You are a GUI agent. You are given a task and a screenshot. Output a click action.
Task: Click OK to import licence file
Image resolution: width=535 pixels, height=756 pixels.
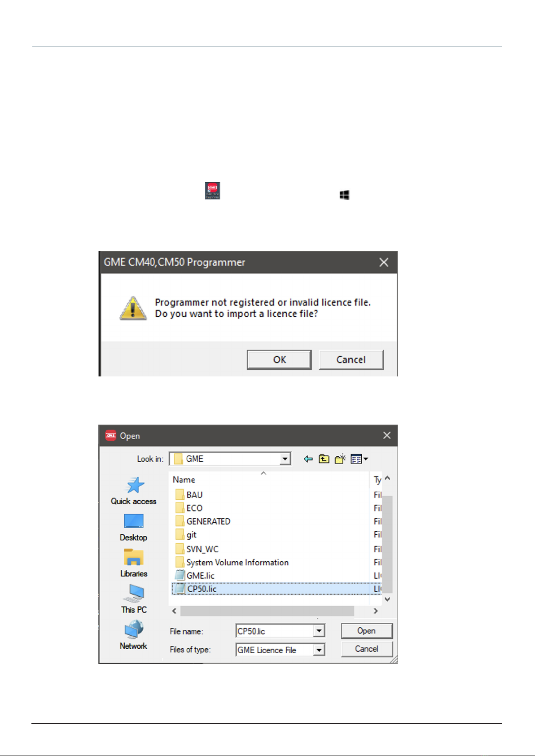pos(279,360)
